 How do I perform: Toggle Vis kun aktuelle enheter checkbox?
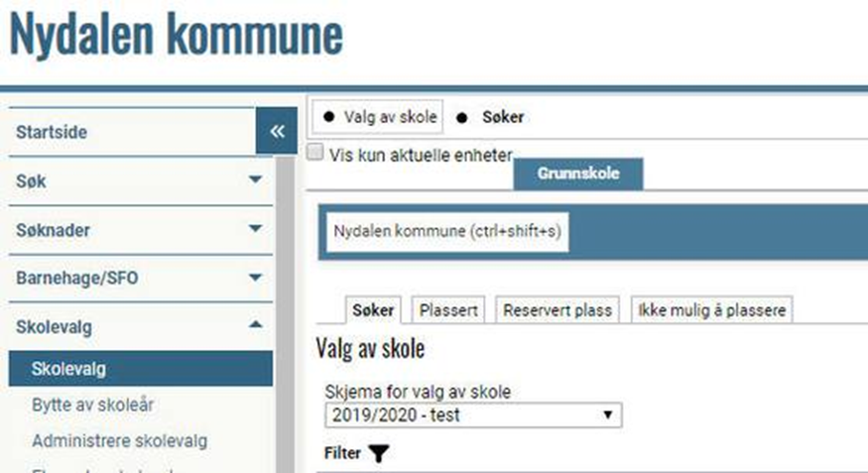pos(315,154)
